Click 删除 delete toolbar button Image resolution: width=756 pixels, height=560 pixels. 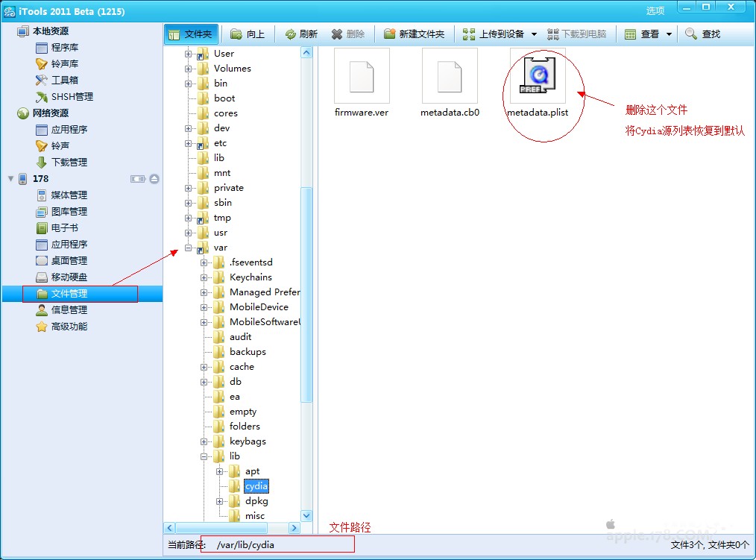click(348, 34)
